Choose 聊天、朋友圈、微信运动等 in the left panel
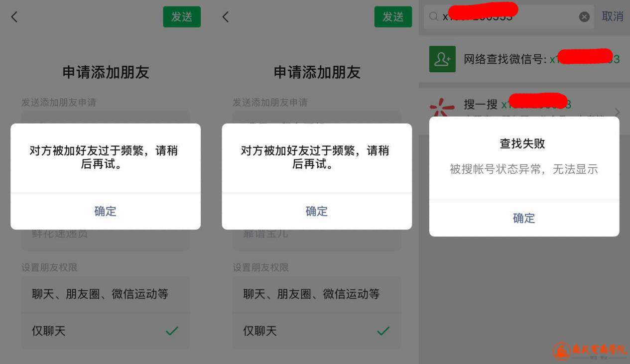 [x=106, y=294]
